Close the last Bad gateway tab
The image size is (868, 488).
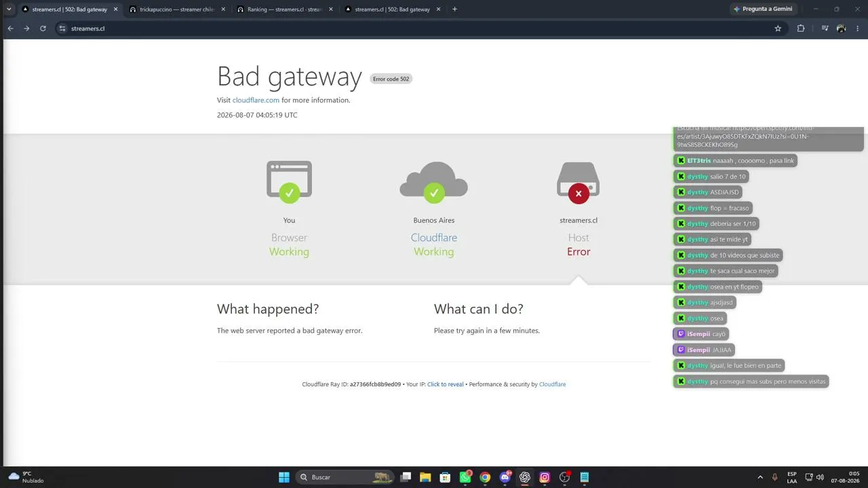pyautogui.click(x=439, y=9)
